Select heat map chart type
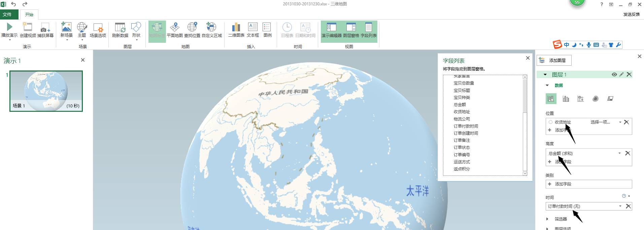644x230 pixels. pos(596,98)
